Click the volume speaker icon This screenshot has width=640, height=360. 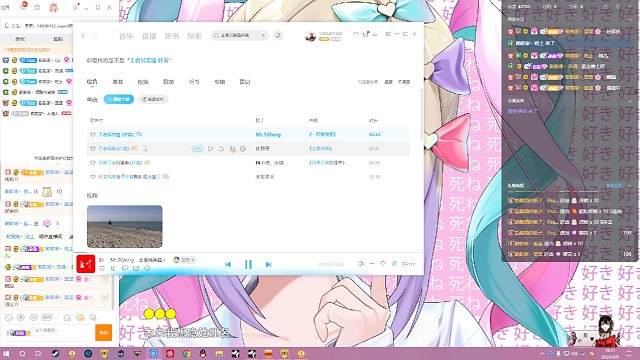coord(361,264)
